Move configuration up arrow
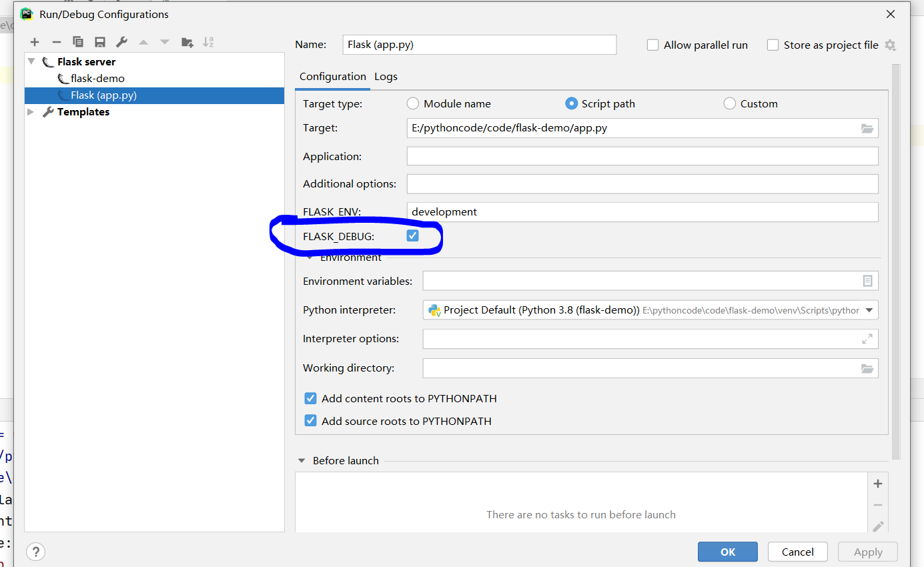The image size is (924, 567). (x=143, y=42)
